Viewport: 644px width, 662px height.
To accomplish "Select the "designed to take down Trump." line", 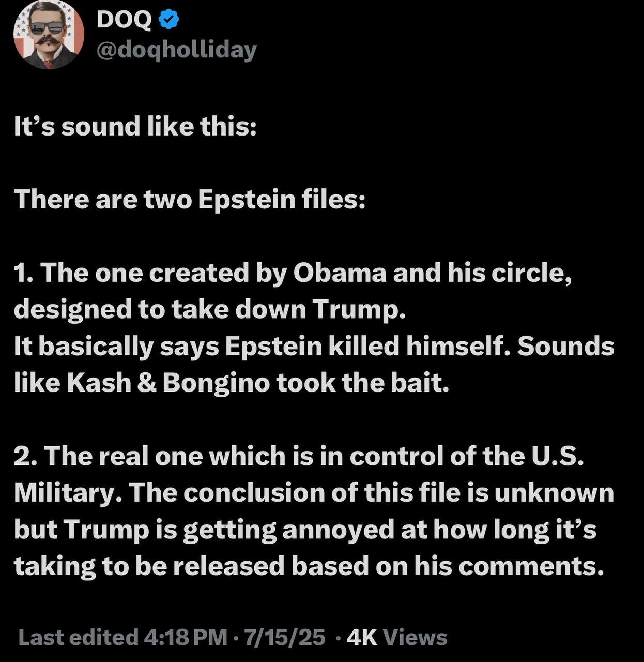I will pos(207,310).
